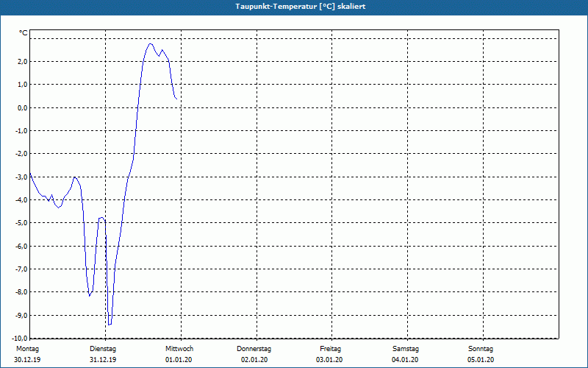
Task: Click the end point of the blue curve
Action: coord(176,99)
